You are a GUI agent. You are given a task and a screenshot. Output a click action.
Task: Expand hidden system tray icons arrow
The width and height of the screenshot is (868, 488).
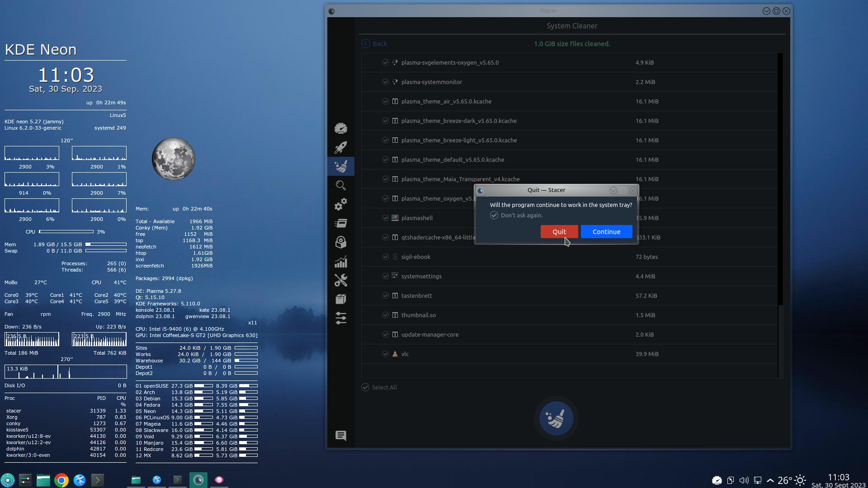[x=770, y=480]
